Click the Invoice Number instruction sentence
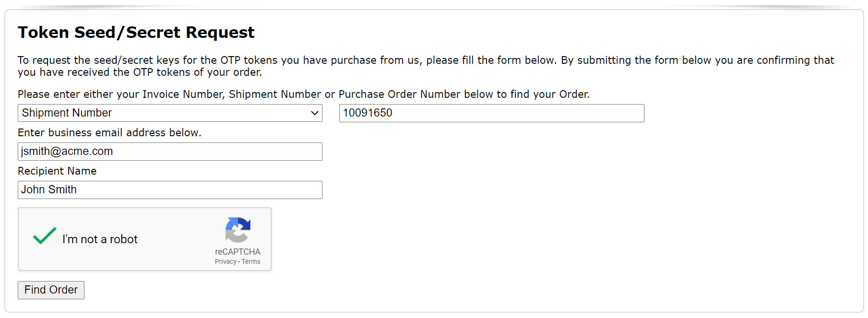Screen dimensions: 868x318 [x=303, y=94]
